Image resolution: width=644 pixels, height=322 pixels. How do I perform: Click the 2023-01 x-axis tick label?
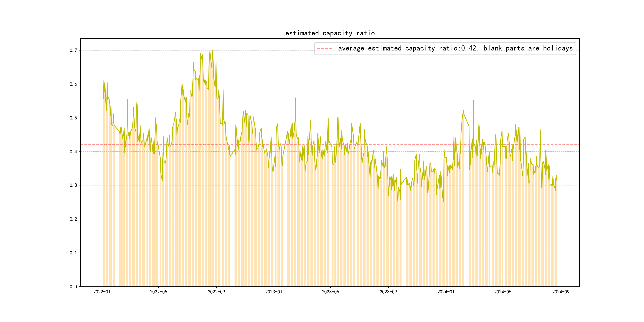point(274,292)
